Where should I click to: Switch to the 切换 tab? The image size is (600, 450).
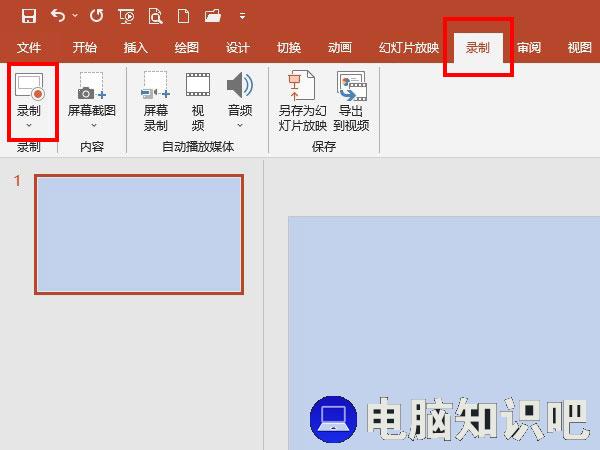click(x=289, y=47)
